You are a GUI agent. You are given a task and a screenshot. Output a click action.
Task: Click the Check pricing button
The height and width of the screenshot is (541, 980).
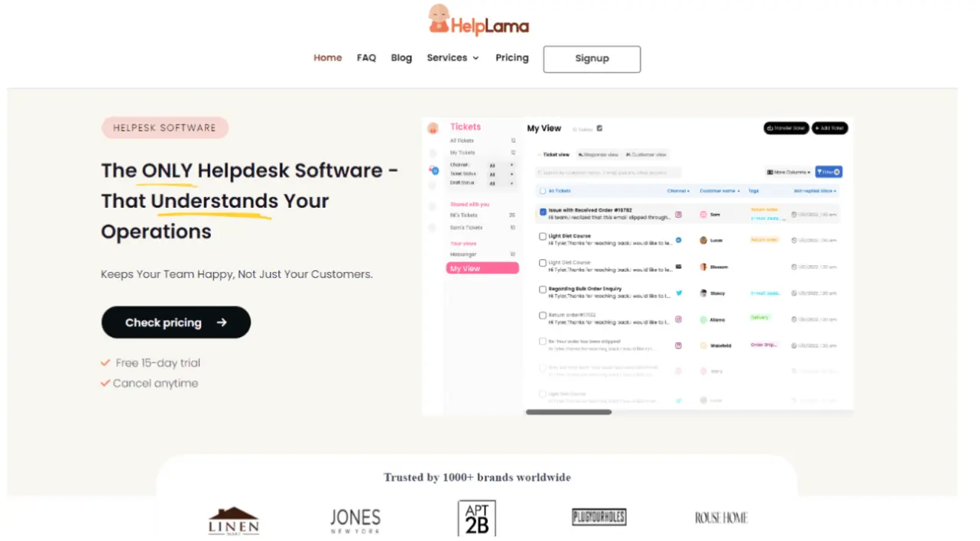point(175,322)
